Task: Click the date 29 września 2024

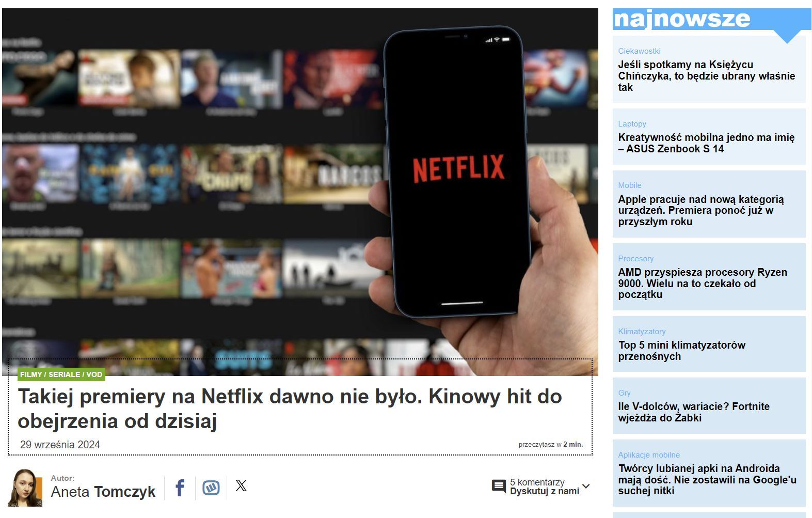Action: click(x=60, y=445)
